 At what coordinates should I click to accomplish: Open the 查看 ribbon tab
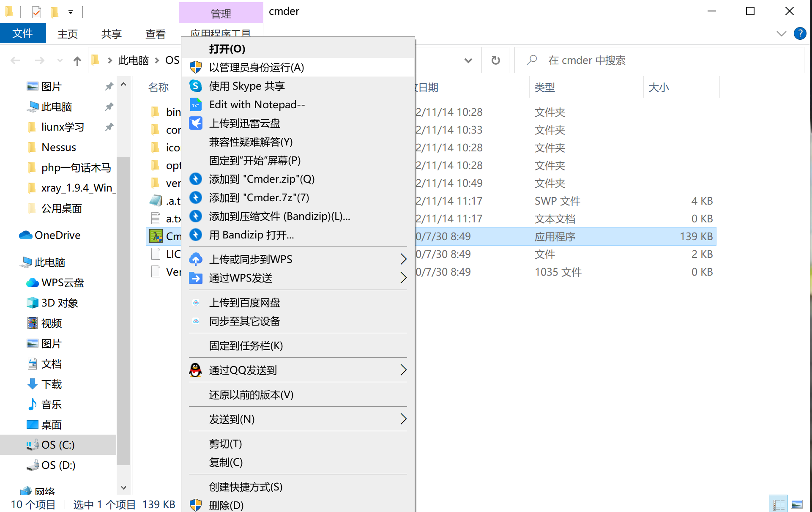155,34
